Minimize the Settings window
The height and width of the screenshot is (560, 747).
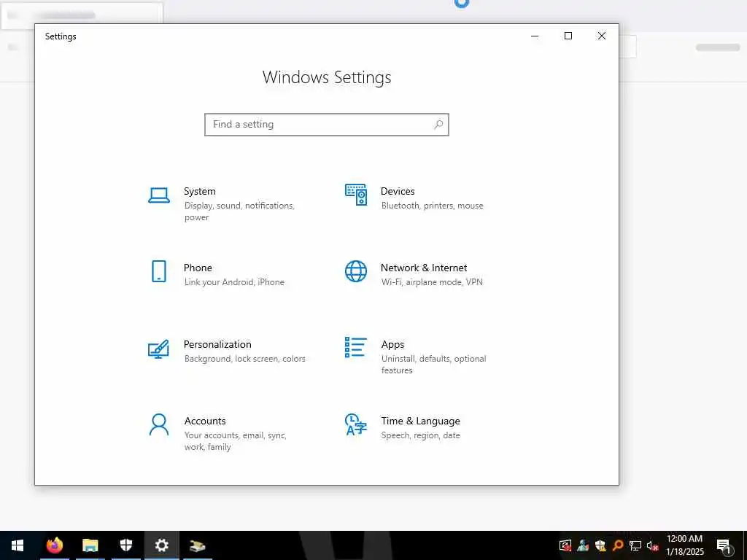pos(535,36)
